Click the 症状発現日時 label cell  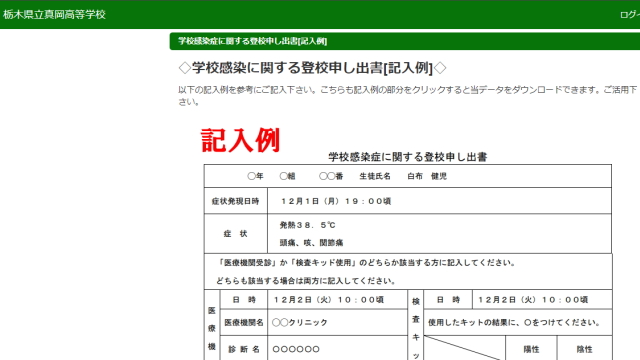coord(236,201)
